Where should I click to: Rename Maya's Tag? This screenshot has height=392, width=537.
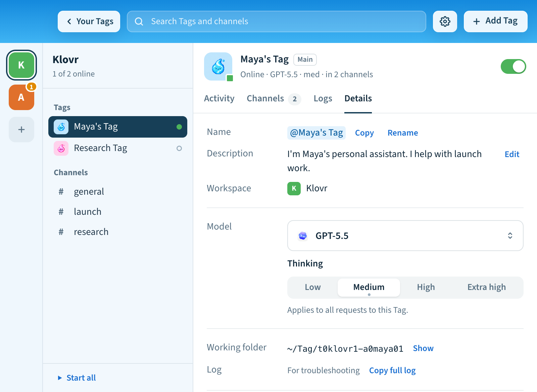403,133
